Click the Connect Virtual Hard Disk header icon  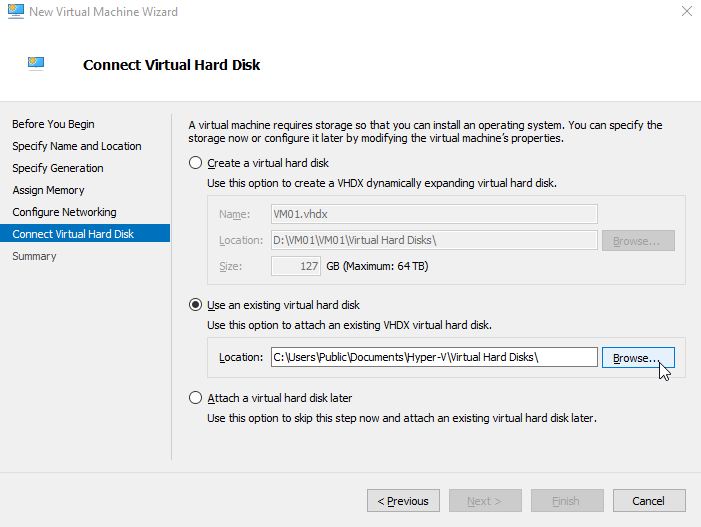point(36,64)
